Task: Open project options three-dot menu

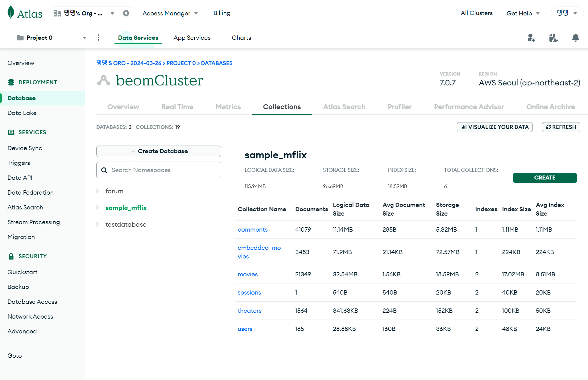Action: [98, 38]
